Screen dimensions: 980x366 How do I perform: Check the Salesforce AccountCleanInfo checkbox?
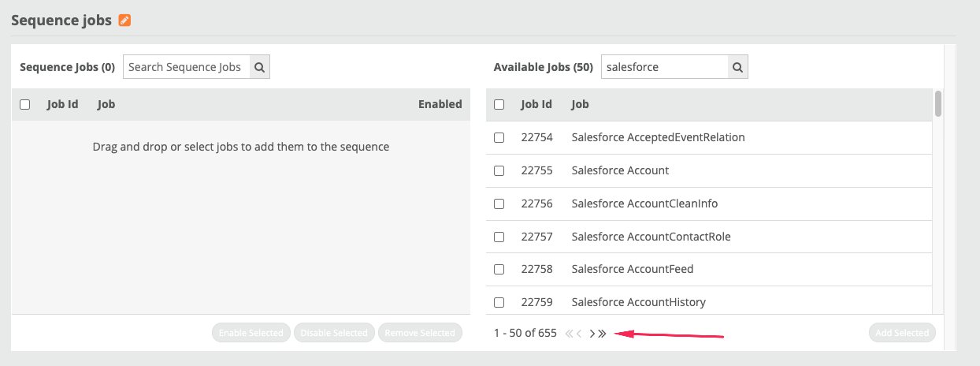pos(499,204)
